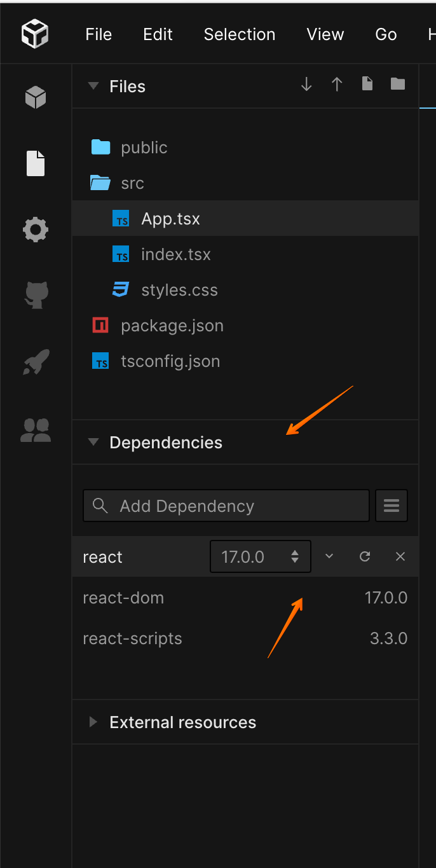This screenshot has width=436, height=868.
Task: Click the export to ZIP download icon
Action: [x=306, y=83]
